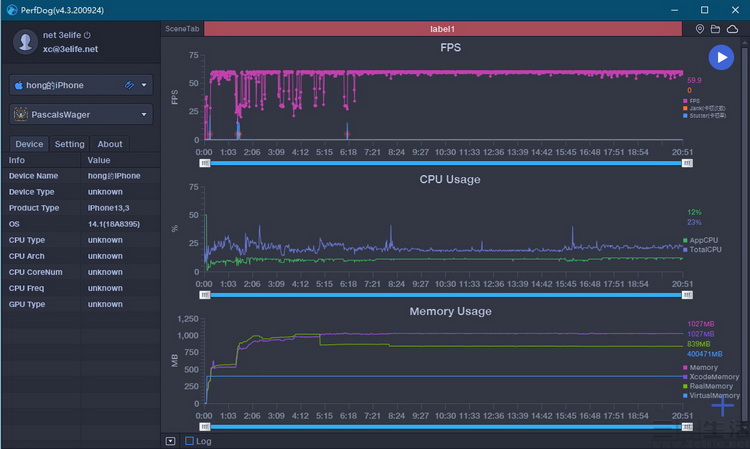Viewport: 750px width, 449px height.
Task: Click the SceneTab label
Action: (x=182, y=29)
